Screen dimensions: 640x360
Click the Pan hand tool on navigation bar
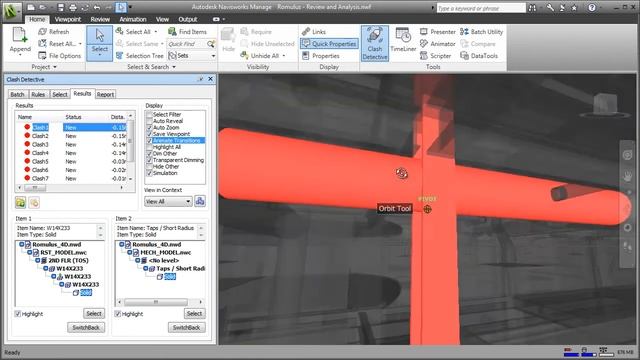(627, 176)
